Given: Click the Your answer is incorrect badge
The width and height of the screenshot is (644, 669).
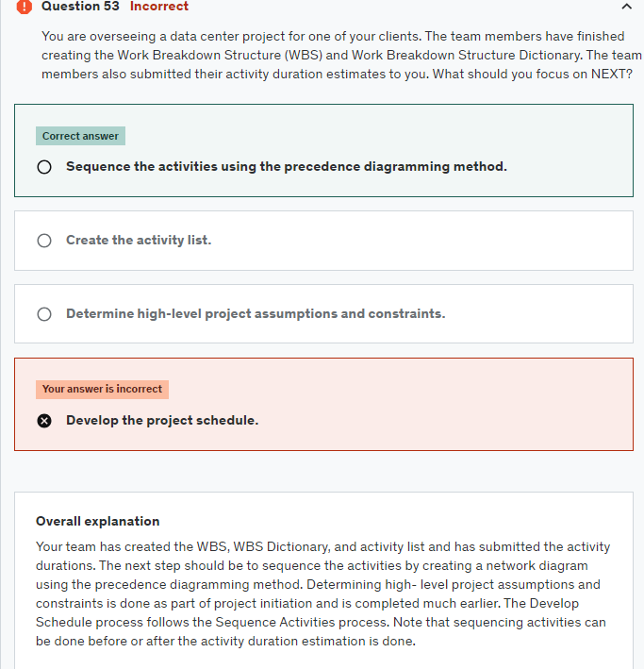Looking at the screenshot, I should point(102,389).
